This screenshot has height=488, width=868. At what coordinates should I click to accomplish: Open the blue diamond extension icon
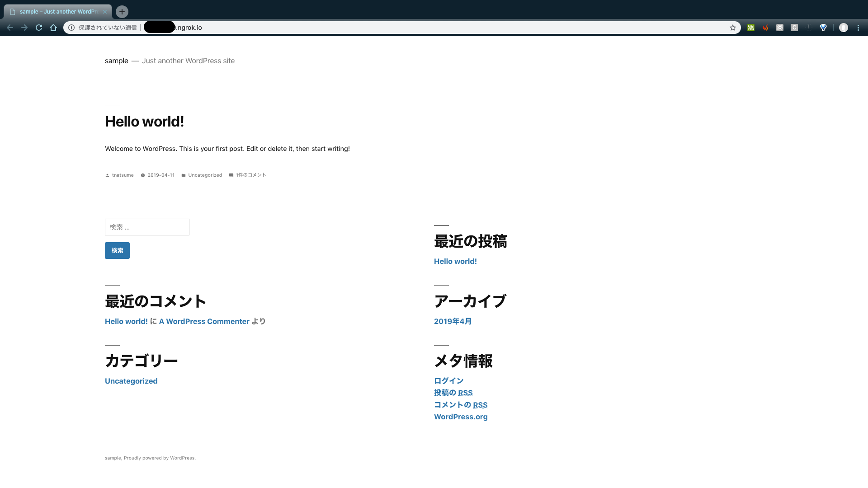point(823,28)
